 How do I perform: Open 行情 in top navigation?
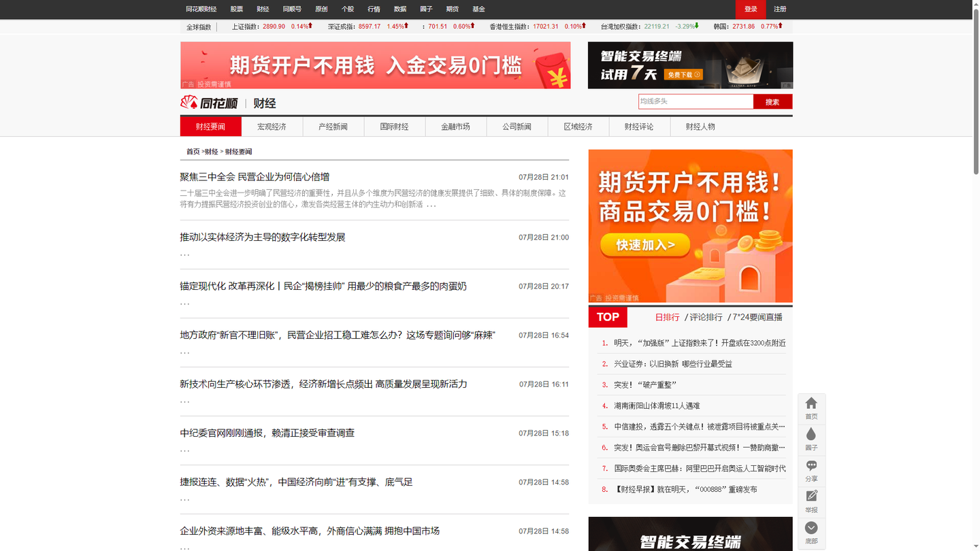point(374,10)
